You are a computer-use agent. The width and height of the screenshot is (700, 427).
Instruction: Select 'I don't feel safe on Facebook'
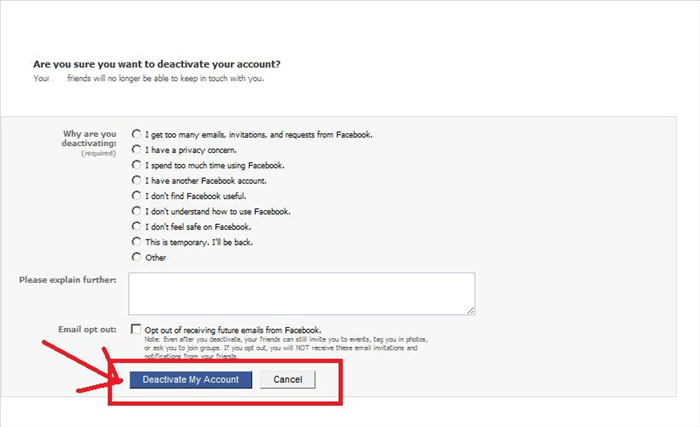tap(136, 226)
